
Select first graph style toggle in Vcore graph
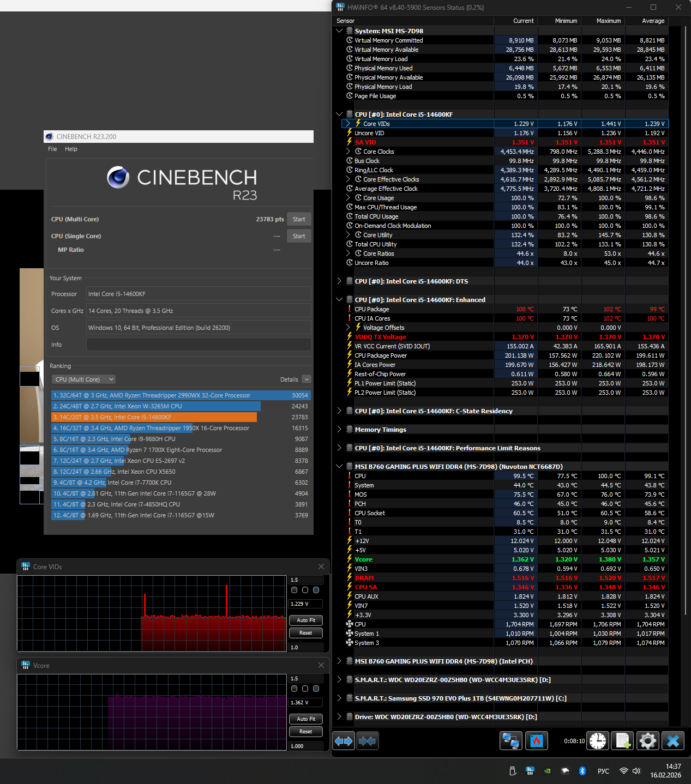(295, 689)
